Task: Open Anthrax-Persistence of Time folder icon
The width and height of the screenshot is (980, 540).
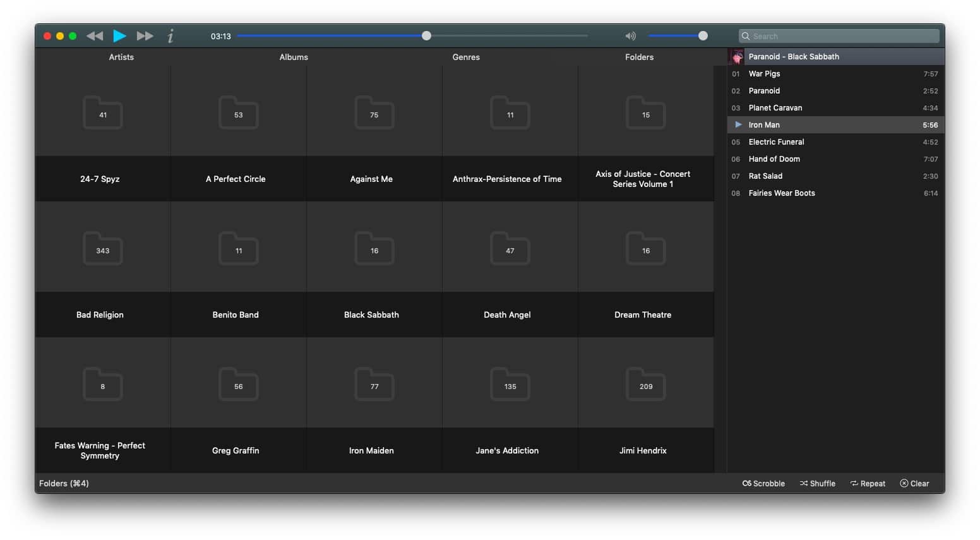Action: [510, 113]
